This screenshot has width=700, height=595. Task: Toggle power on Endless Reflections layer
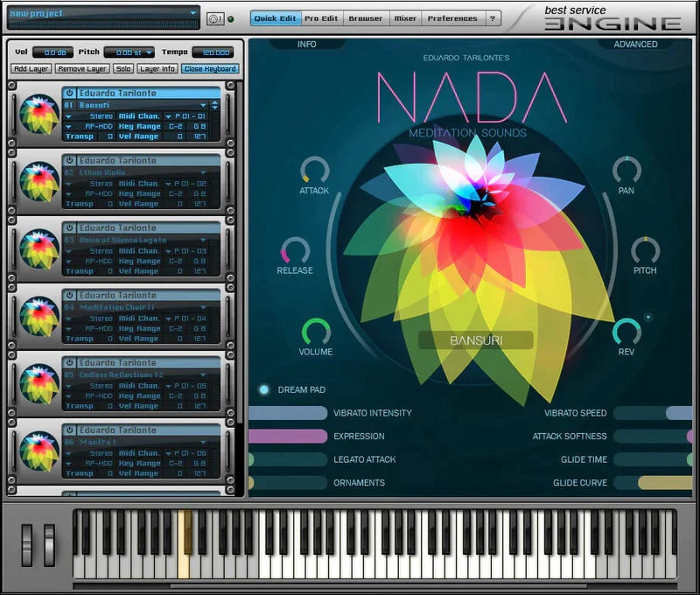[70, 362]
